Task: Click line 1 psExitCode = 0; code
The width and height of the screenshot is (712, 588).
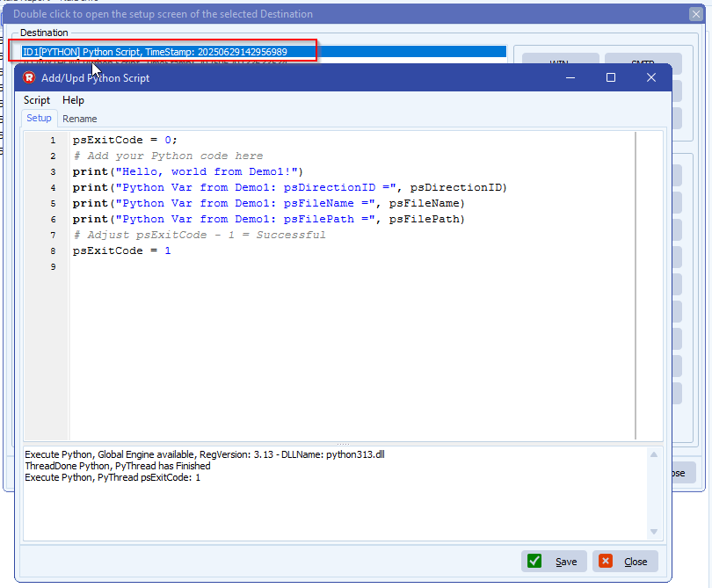Action: tap(125, 140)
